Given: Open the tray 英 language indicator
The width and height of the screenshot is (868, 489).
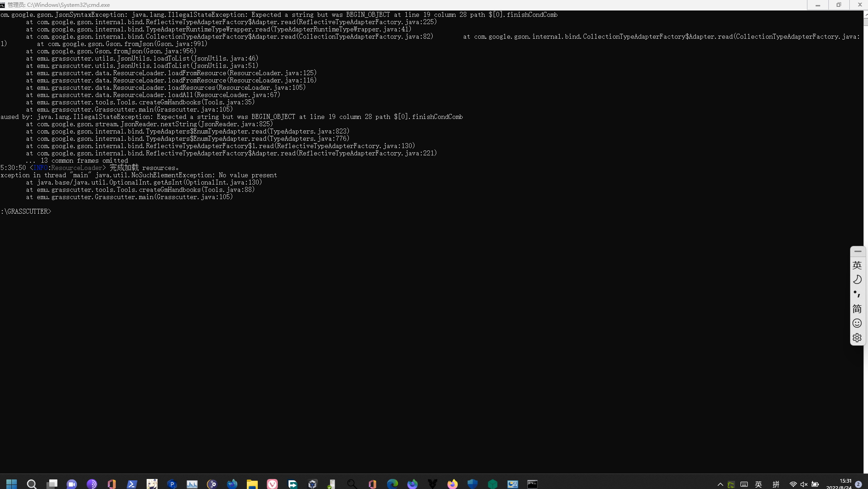Looking at the screenshot, I should tap(759, 484).
